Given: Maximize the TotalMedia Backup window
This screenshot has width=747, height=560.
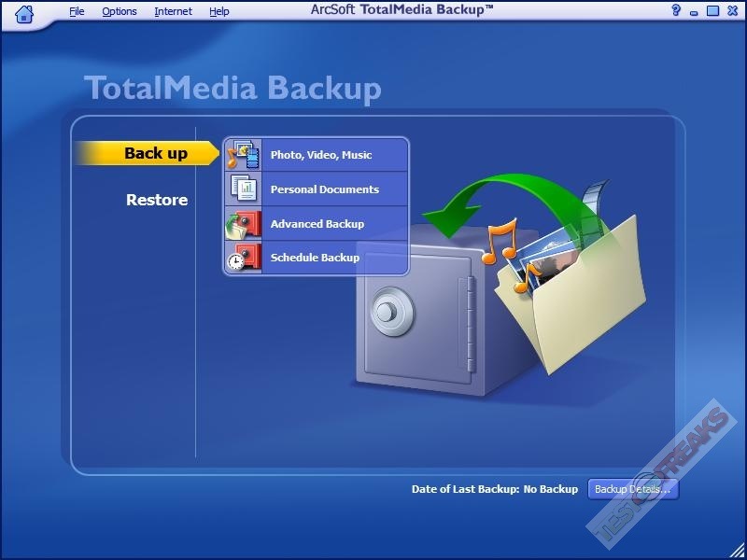Looking at the screenshot, I should coord(712,10).
